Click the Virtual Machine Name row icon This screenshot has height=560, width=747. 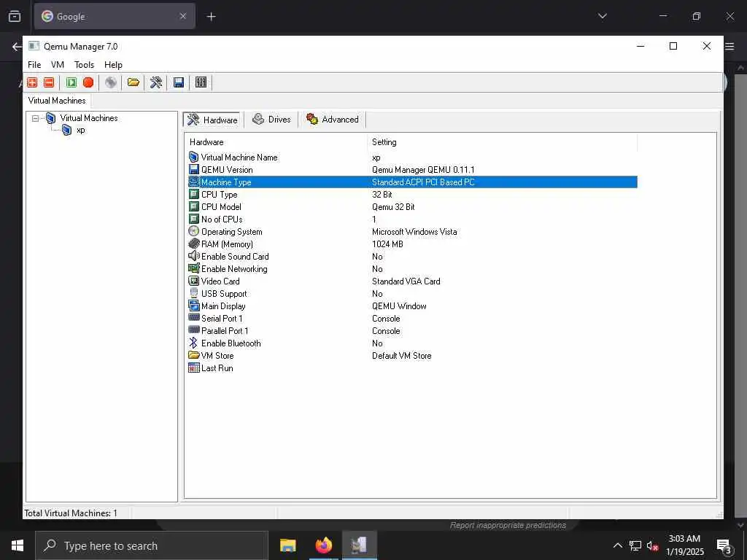coord(193,157)
